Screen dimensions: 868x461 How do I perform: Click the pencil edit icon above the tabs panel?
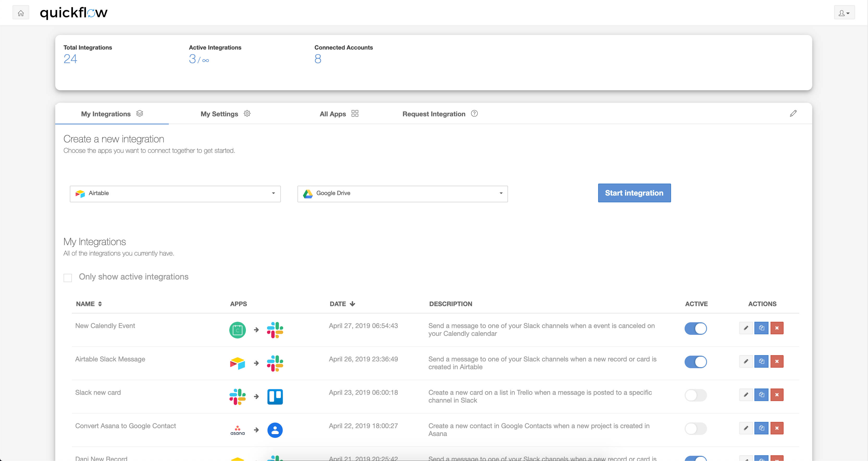point(793,113)
